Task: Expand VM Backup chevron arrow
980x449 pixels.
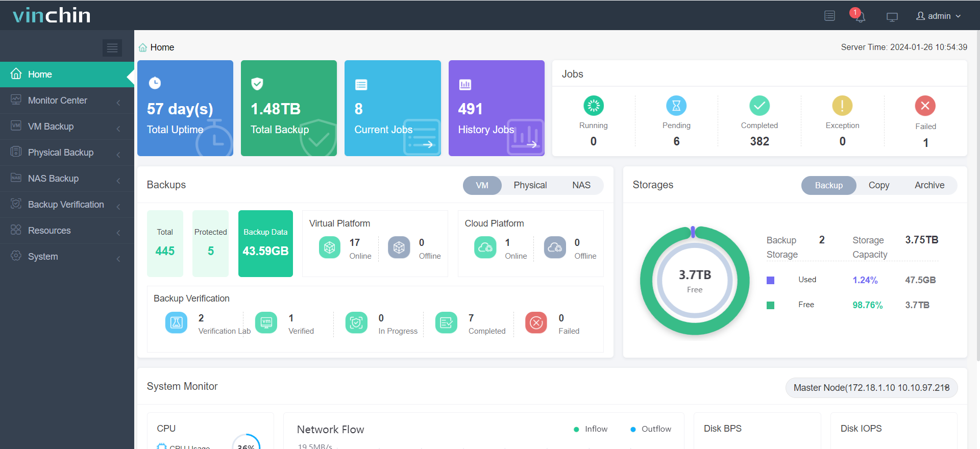Action: pyautogui.click(x=118, y=129)
